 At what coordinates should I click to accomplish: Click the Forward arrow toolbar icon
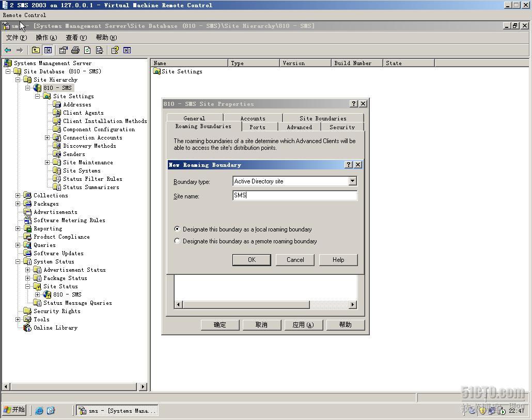(x=20, y=50)
